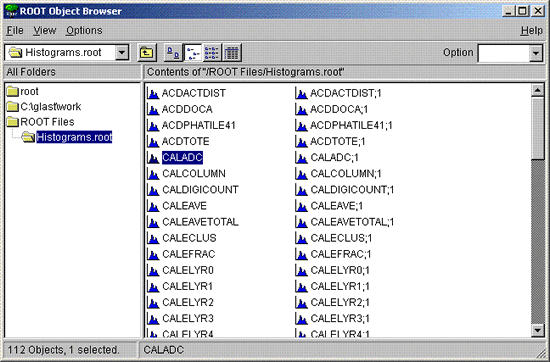Viewport: 550px width, 362px height.
Task: Switch to large icons view
Action: 173,53
